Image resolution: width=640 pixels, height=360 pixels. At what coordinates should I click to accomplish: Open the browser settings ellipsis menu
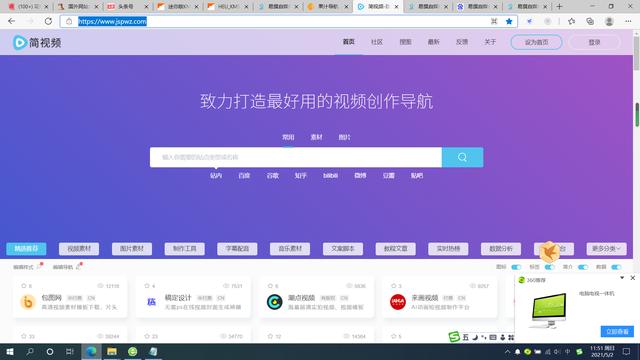click(x=628, y=21)
